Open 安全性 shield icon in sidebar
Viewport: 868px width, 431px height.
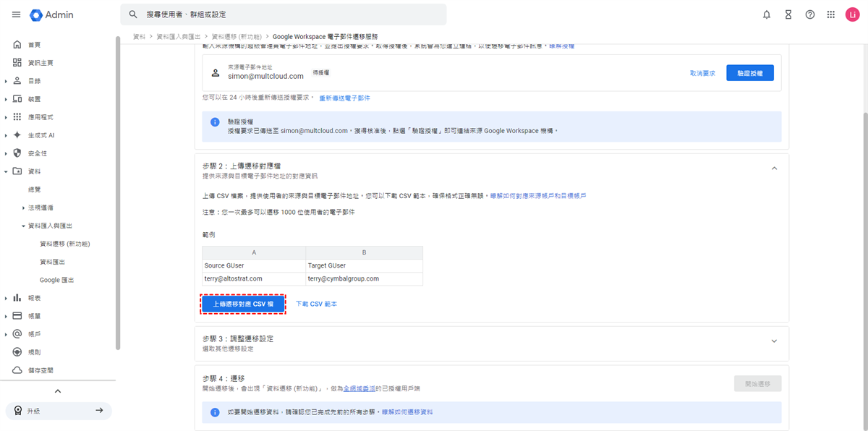pyautogui.click(x=17, y=153)
